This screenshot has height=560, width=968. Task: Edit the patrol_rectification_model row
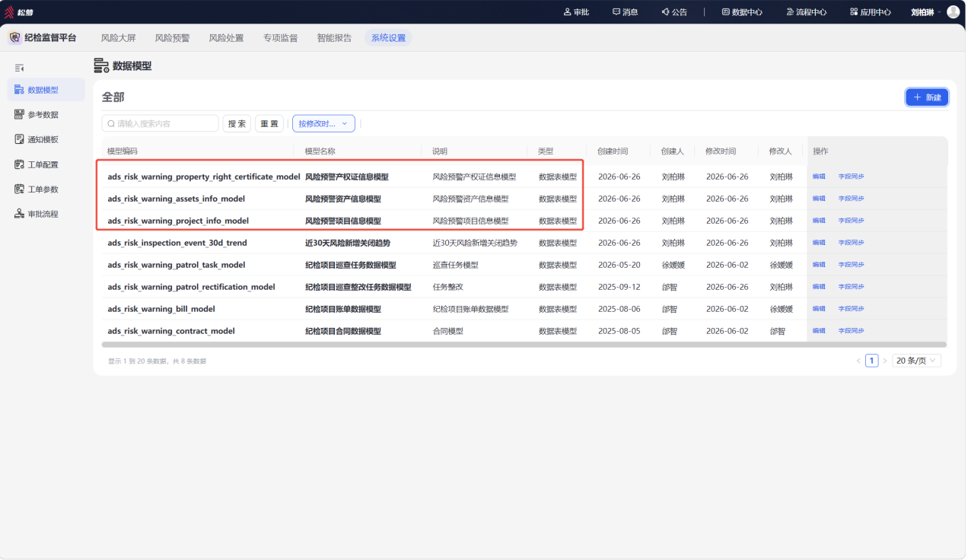tap(819, 287)
